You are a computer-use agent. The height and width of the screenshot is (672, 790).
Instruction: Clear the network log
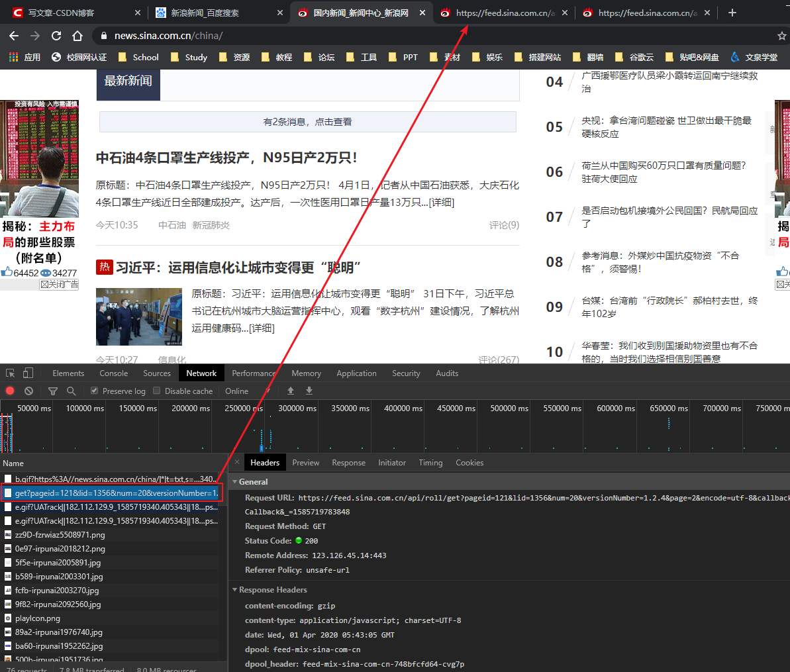tap(28, 391)
